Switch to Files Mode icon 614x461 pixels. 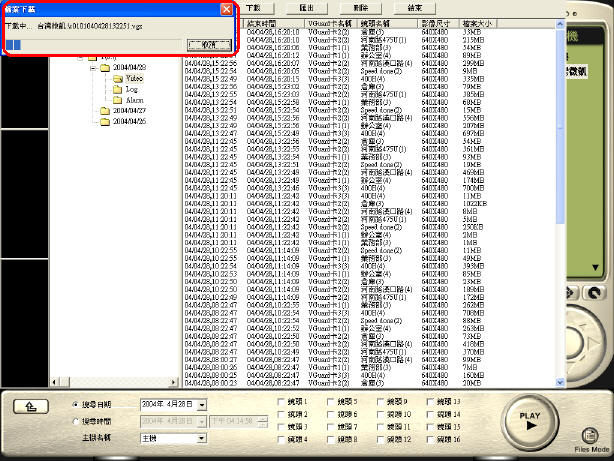click(x=591, y=436)
